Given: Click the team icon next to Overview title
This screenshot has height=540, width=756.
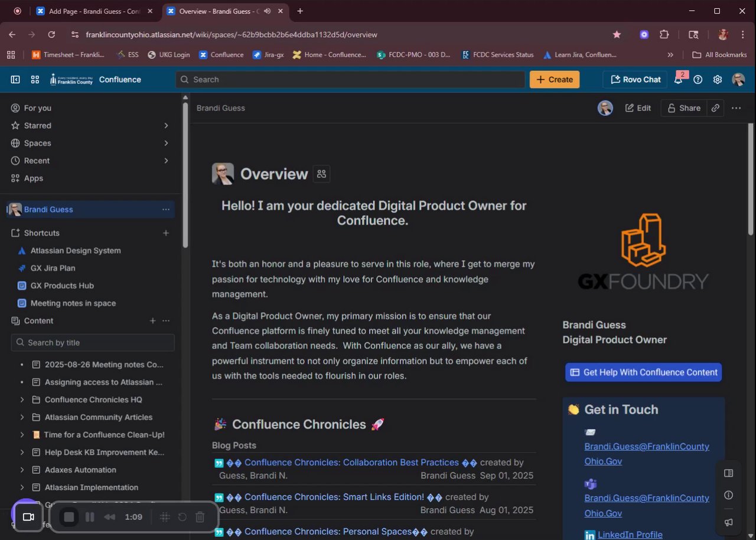Looking at the screenshot, I should click(x=321, y=174).
